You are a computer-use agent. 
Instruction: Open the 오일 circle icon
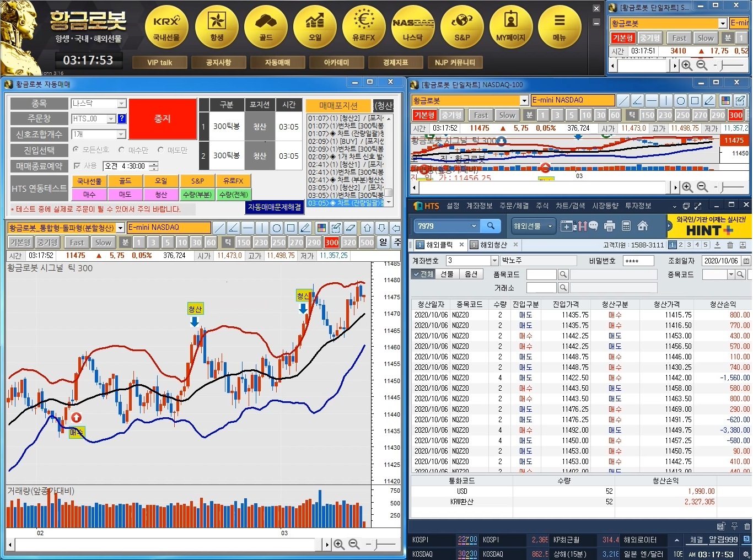click(315, 26)
